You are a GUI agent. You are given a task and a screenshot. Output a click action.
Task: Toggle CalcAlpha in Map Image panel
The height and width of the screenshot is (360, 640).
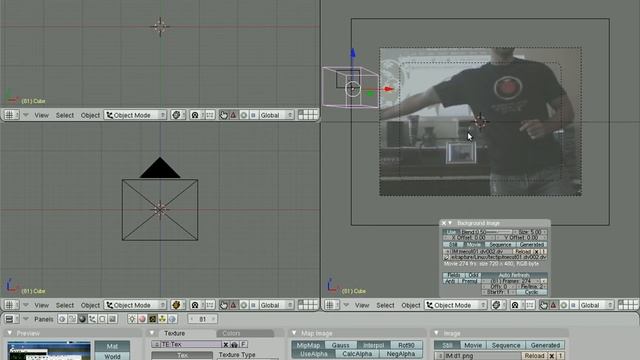tap(358, 354)
